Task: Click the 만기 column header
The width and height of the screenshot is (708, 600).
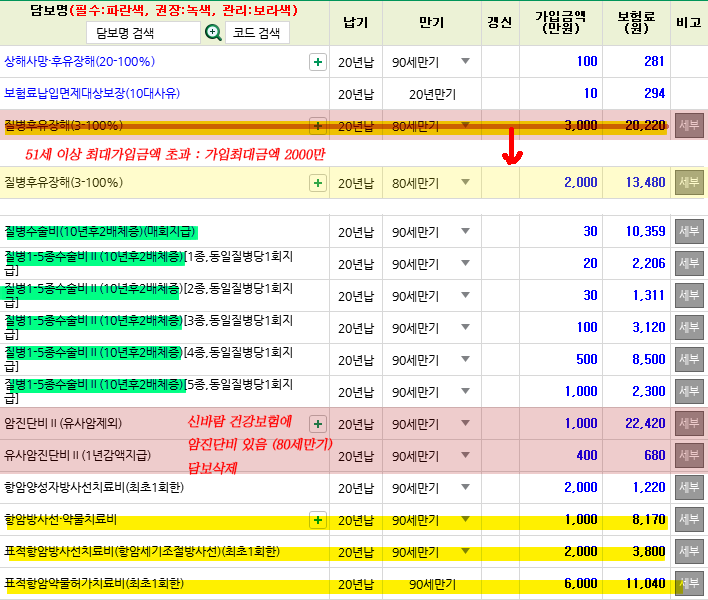Action: tap(432, 22)
